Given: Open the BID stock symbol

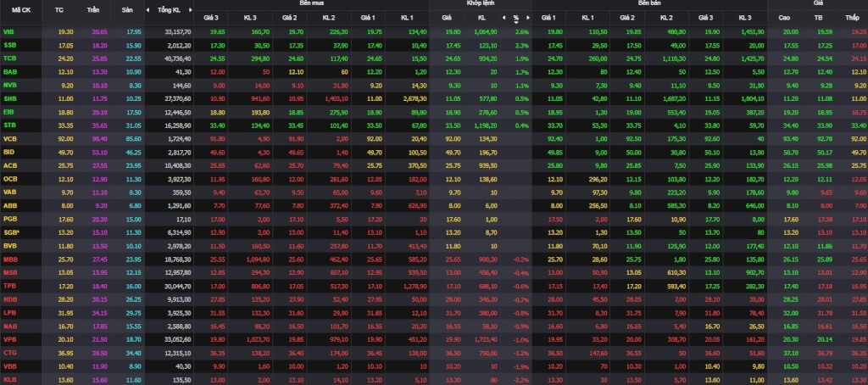Looking at the screenshot, I should [8, 152].
